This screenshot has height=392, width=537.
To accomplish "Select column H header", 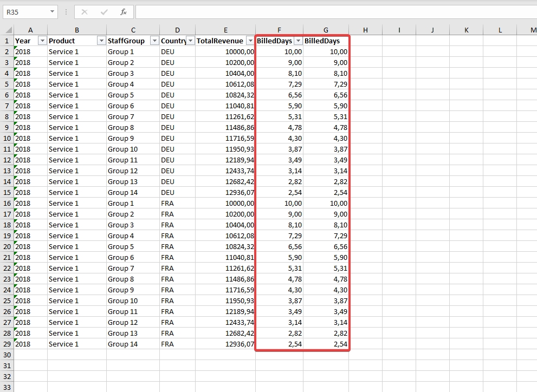I will 365,30.
